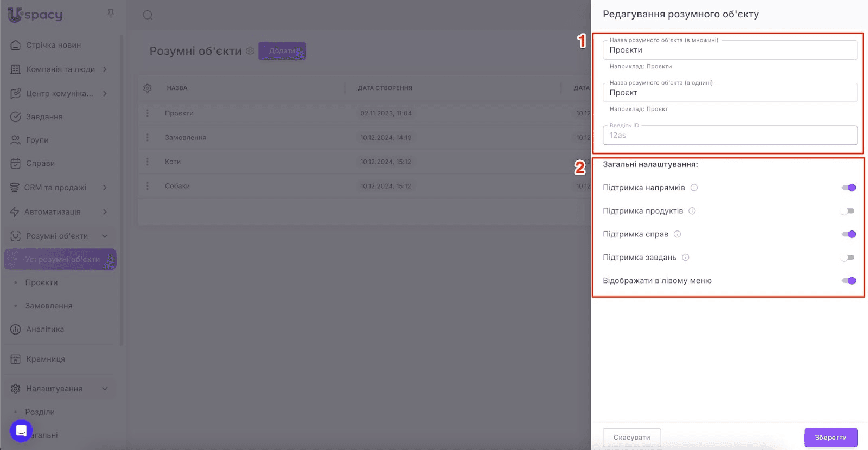Open Стрічка новин in sidebar
The height and width of the screenshot is (450, 868).
point(53,45)
